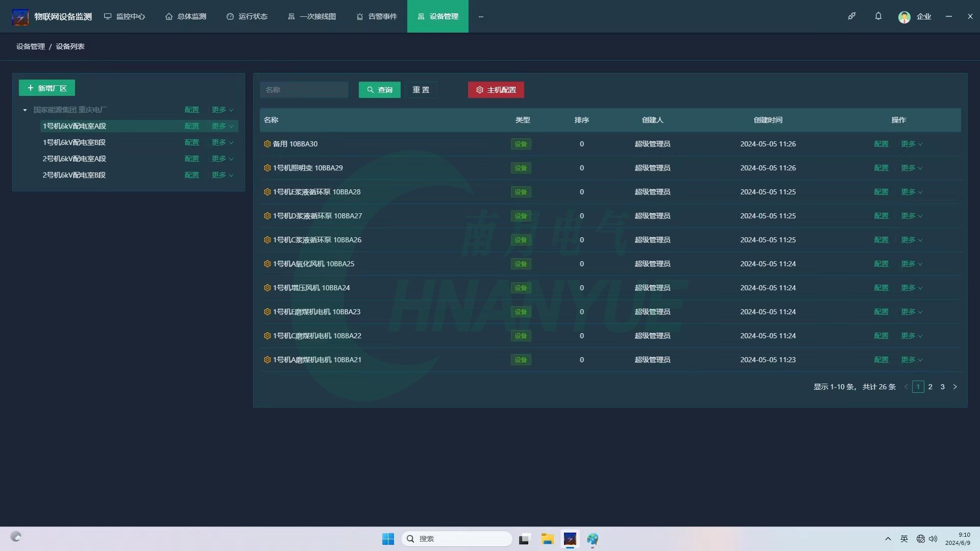This screenshot has width=980, height=551.
Task: Click 配置 link for 1号机6kV配电室A段
Action: pos(192,126)
